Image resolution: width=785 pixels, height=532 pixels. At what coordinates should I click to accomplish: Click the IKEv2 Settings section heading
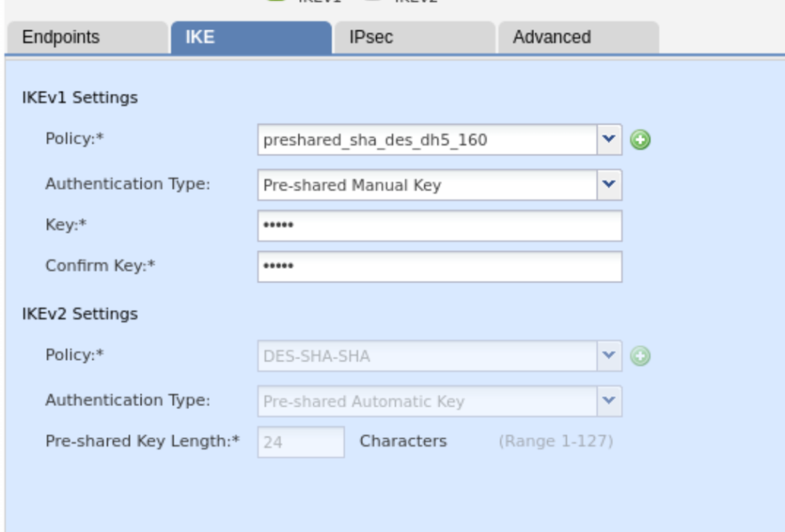click(80, 314)
